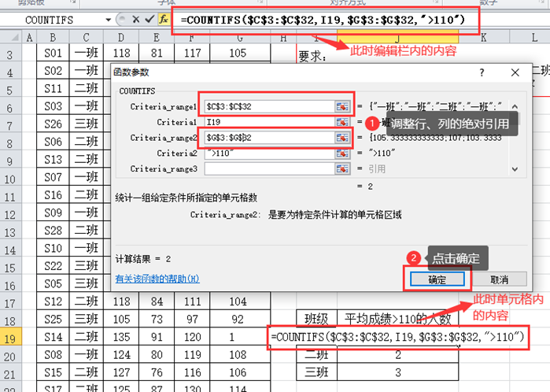
Task: Click the select-all corner triangle
Action: (x=14, y=37)
